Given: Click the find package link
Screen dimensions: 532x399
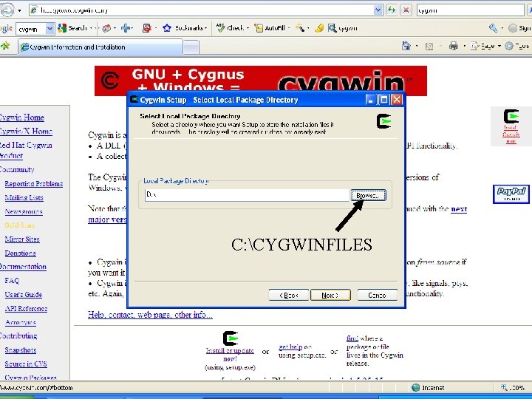Looking at the screenshot, I should [x=352, y=338].
